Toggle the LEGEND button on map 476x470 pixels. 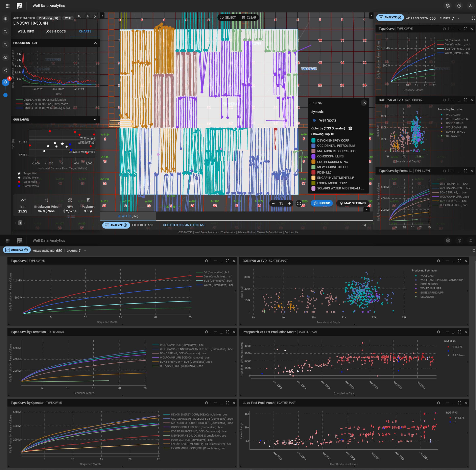322,203
